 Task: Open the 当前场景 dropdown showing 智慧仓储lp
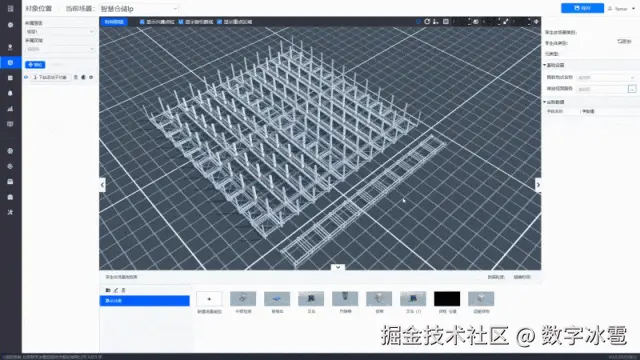pyautogui.click(x=139, y=9)
